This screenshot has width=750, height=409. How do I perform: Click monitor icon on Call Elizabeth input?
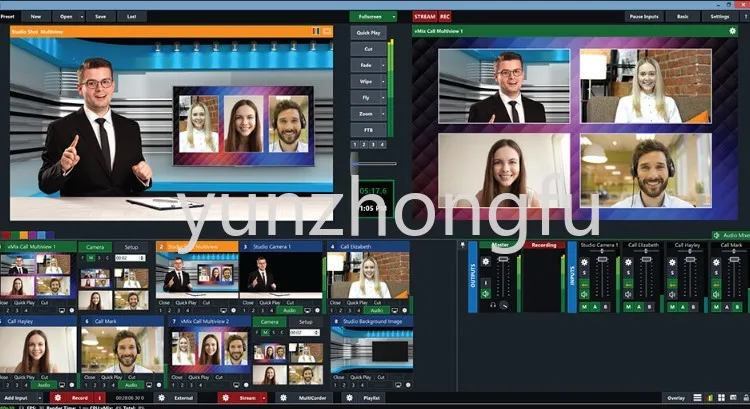tap(396, 310)
